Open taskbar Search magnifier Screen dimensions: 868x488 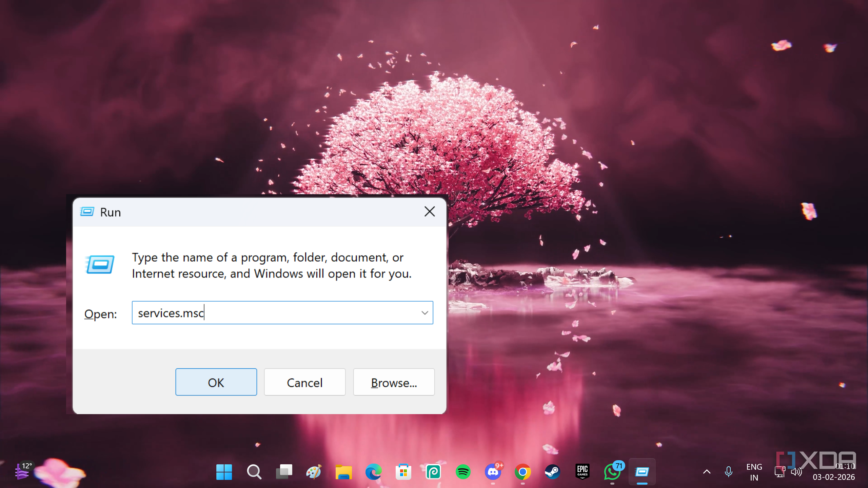(254, 472)
